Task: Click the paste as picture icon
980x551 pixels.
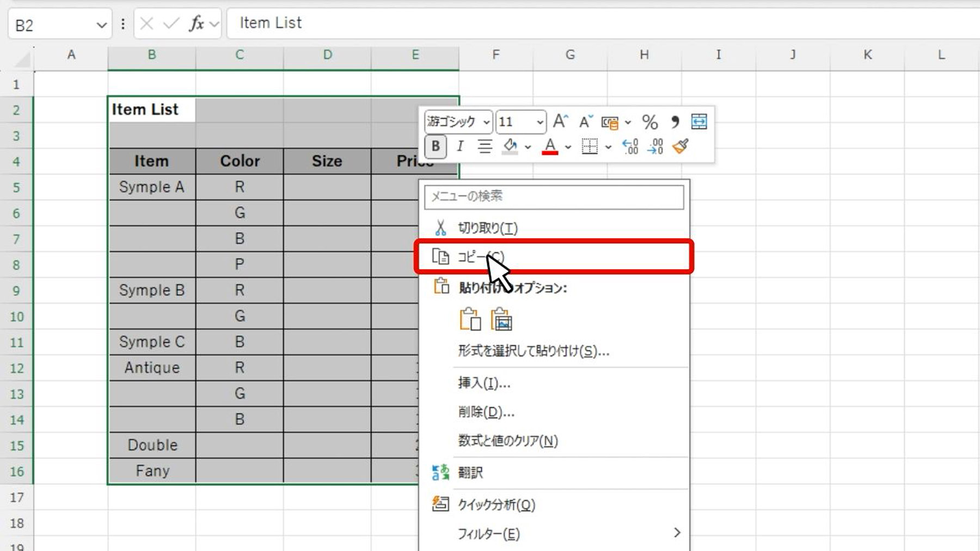Action: coord(501,320)
